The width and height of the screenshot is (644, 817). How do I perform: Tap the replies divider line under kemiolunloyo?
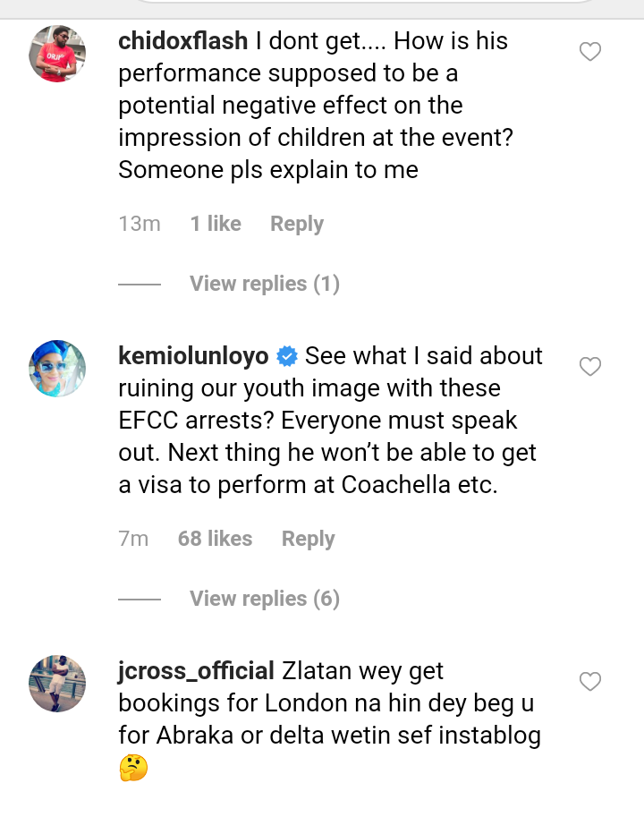[x=140, y=599]
